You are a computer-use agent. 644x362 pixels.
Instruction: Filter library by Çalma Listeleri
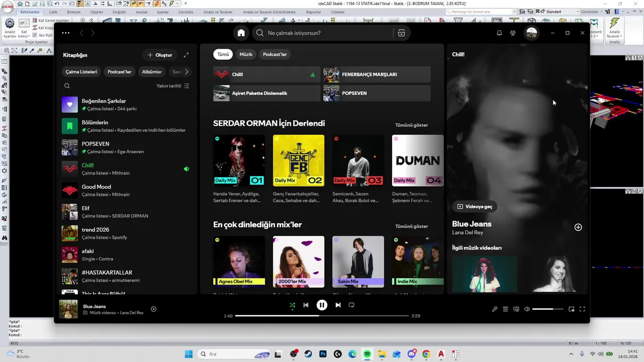click(82, 72)
